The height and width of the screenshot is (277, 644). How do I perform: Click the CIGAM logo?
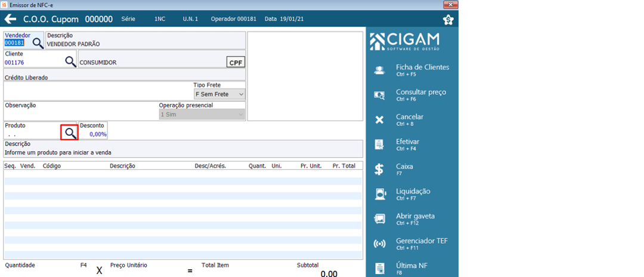pyautogui.click(x=404, y=41)
